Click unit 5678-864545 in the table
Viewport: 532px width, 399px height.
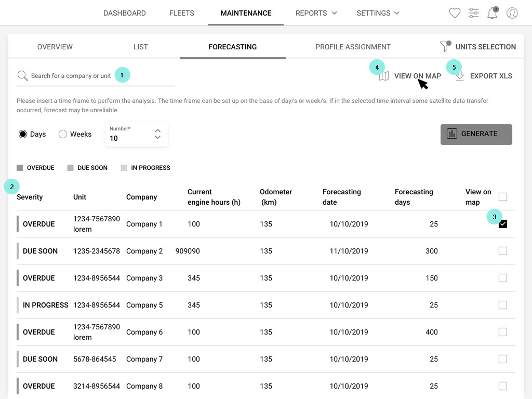95,359
